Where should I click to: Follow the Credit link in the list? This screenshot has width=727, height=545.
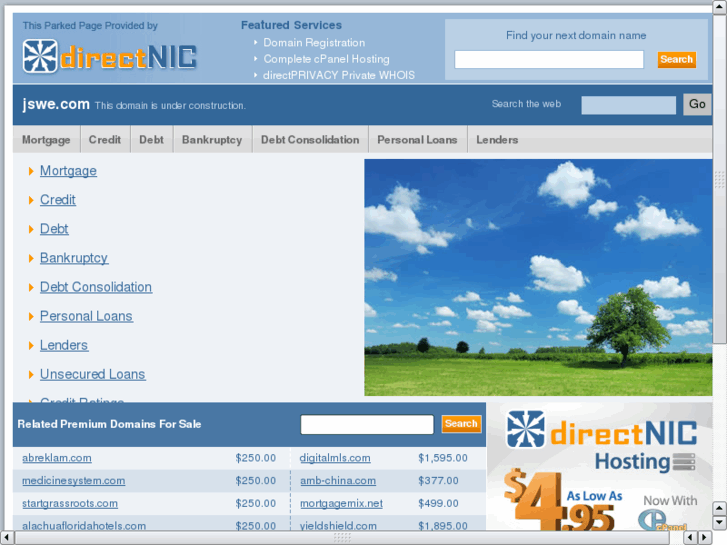pos(57,200)
